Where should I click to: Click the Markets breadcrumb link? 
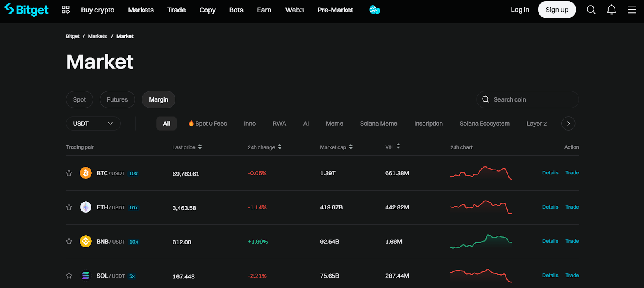pos(97,36)
